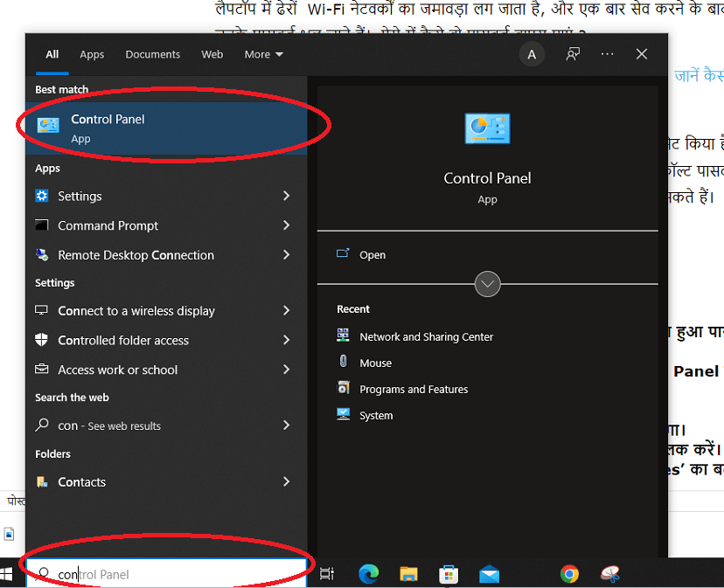Screen dimensions: 724x588
Task: Click the wireless display monitor icon
Action: pyautogui.click(x=42, y=310)
